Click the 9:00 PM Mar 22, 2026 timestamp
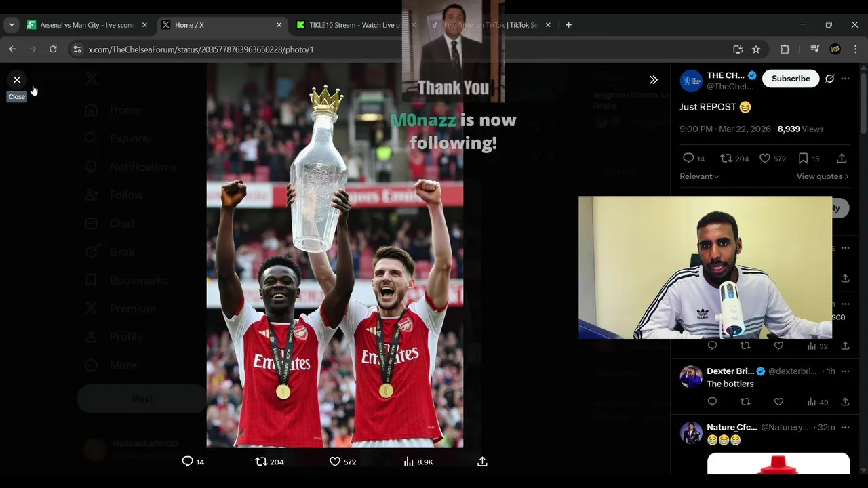The width and height of the screenshot is (868, 488). [726, 129]
